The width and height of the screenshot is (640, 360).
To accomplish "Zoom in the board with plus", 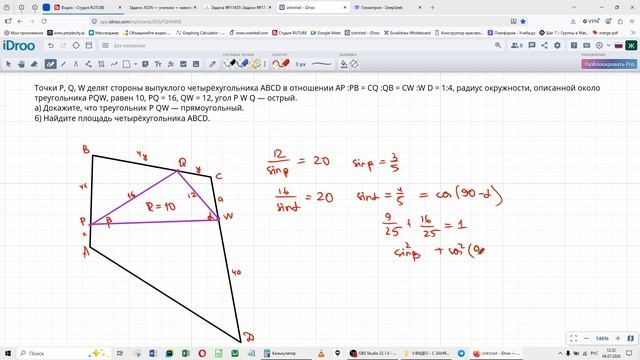I will 618,338.
